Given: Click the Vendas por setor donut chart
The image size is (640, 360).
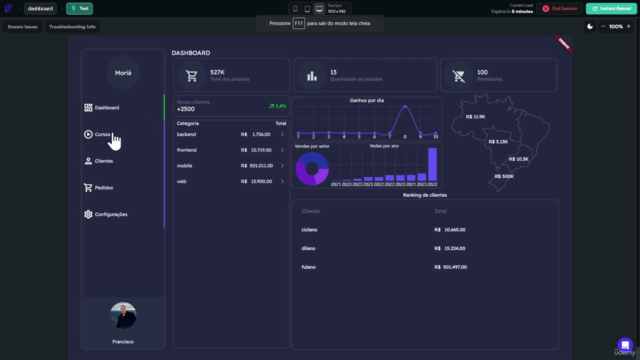Looking at the screenshot, I should (312, 169).
